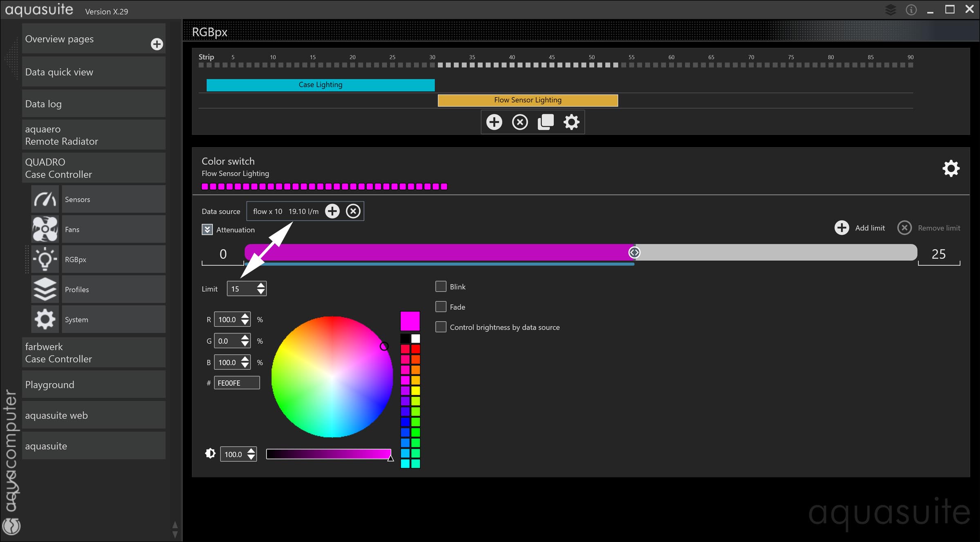Screen dimensions: 980x542
Task: Decrease the R percentage stepper
Action: [x=245, y=323]
